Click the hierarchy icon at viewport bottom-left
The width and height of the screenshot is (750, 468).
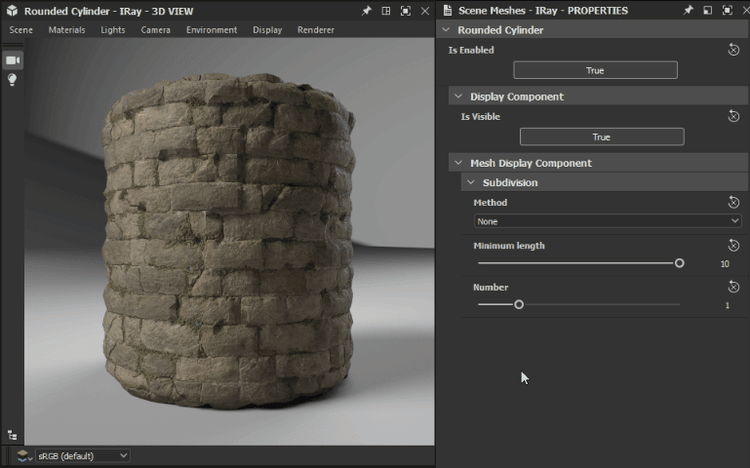point(12,435)
